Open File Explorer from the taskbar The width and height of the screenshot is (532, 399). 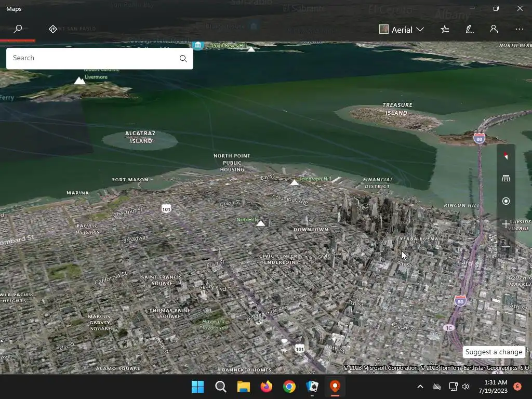pos(243,387)
